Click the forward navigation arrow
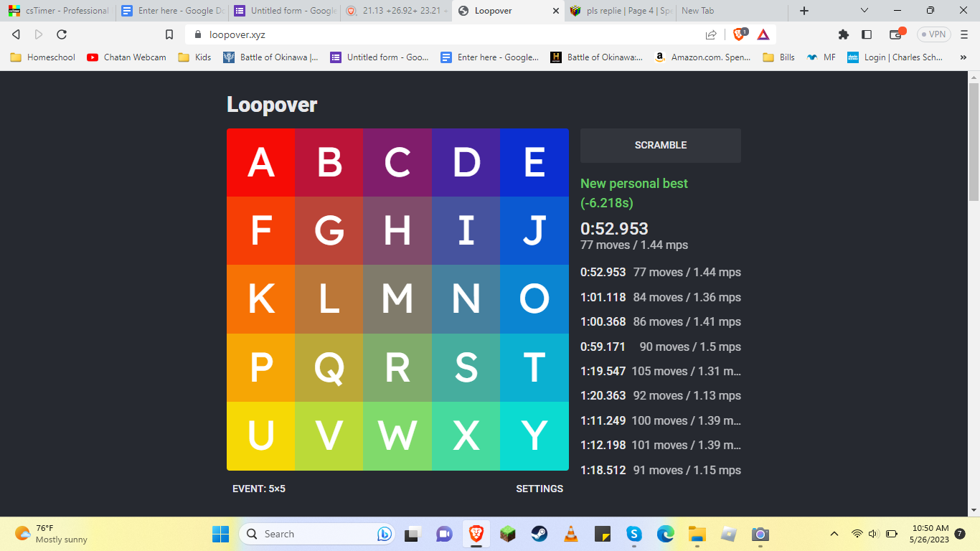Viewport: 980px width, 551px height. pos(39,34)
